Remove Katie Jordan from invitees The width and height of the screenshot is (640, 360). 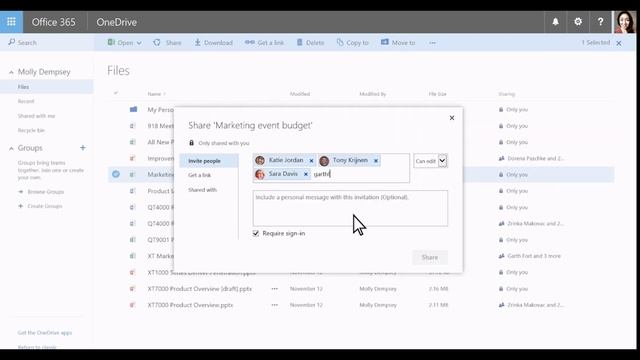pyautogui.click(x=311, y=161)
